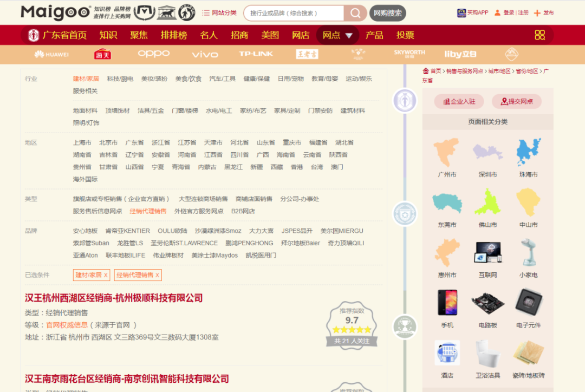Filter by industry 科技/厨电

pyautogui.click(x=120, y=79)
